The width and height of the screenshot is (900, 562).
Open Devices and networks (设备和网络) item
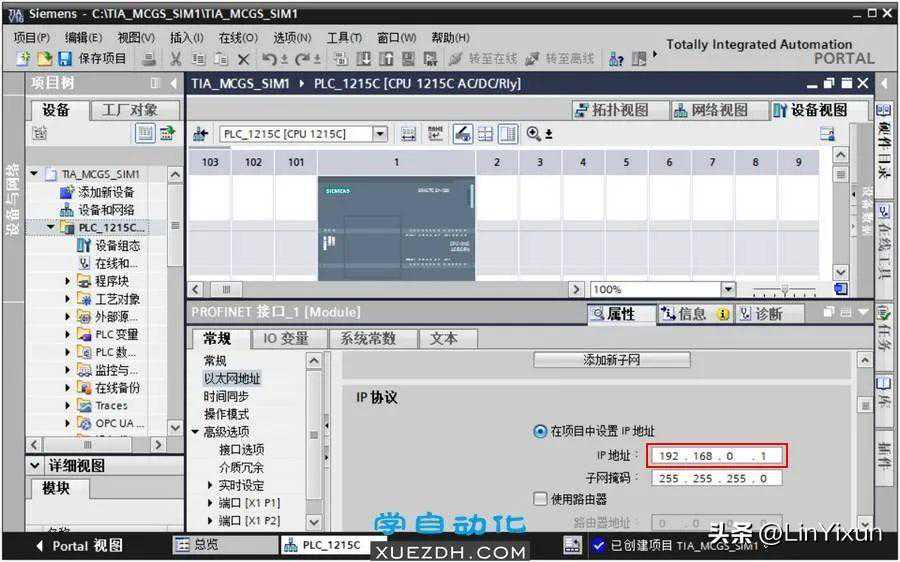point(105,210)
